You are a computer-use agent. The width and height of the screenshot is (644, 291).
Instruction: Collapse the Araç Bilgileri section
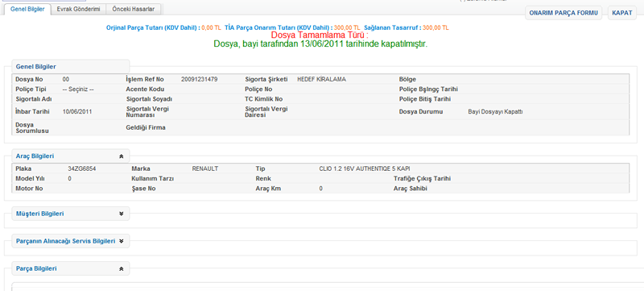[122, 156]
